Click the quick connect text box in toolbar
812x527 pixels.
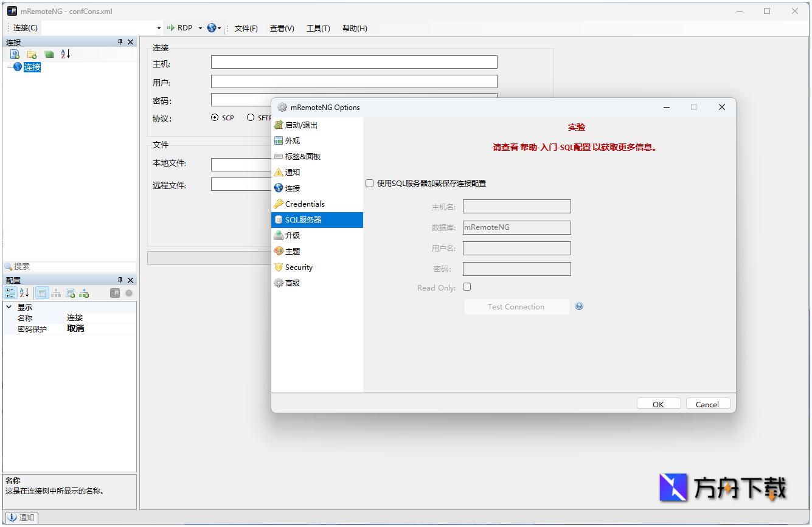point(99,28)
